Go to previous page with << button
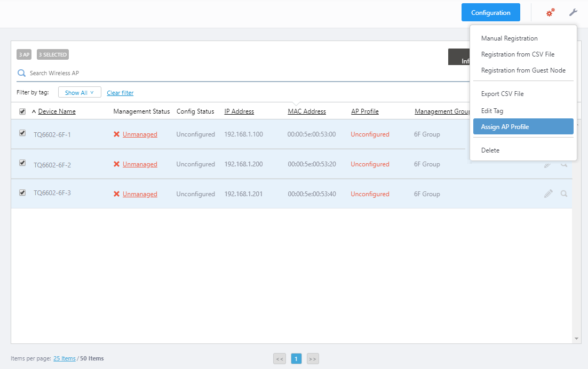 280,359
